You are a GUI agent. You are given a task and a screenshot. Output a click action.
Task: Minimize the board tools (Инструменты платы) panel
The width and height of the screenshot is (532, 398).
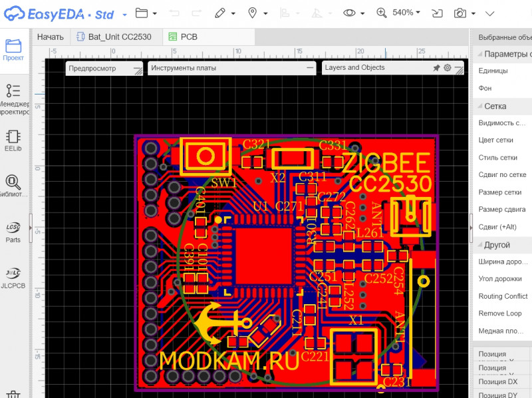309,68
